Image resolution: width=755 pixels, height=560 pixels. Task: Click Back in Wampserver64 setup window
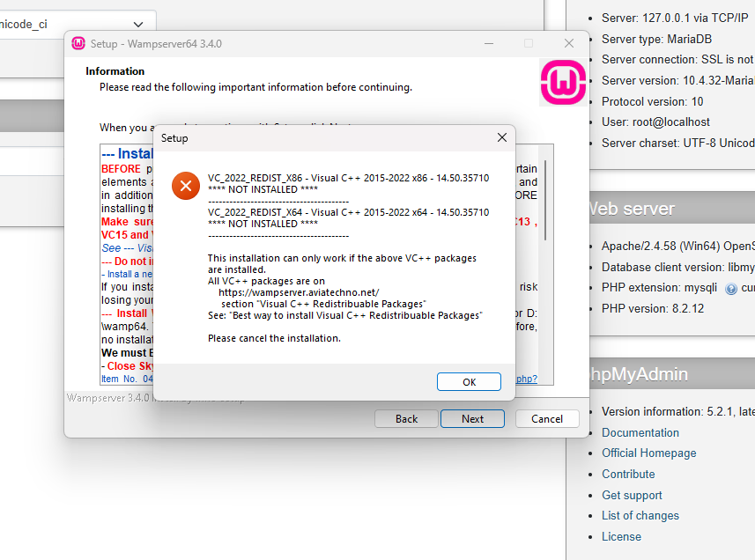click(x=406, y=418)
